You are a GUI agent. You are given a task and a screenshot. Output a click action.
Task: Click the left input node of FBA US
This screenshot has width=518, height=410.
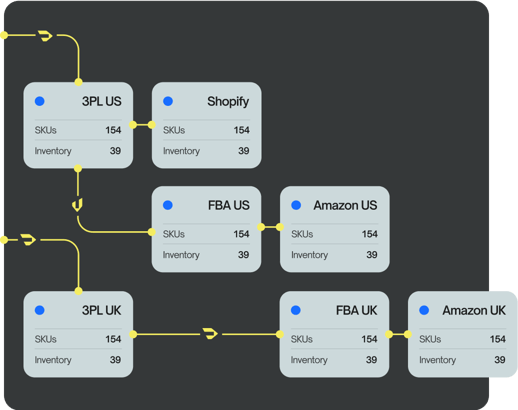point(152,232)
